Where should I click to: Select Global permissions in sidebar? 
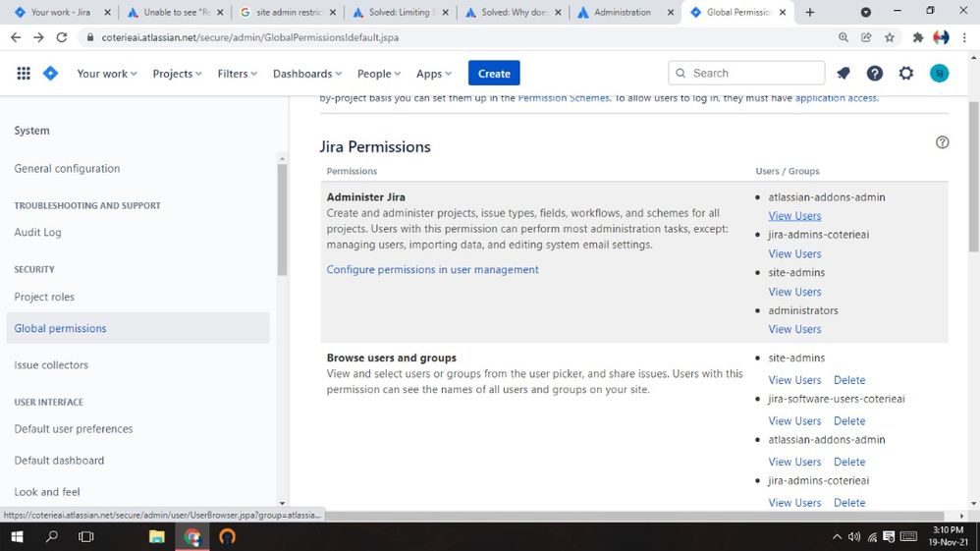[x=138, y=328]
